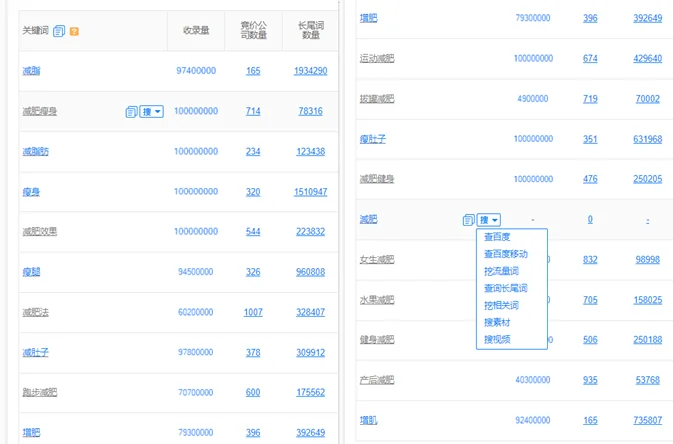Open long-tail count 1510947 link
Viewport: 673px width, 444px height.
[310, 192]
